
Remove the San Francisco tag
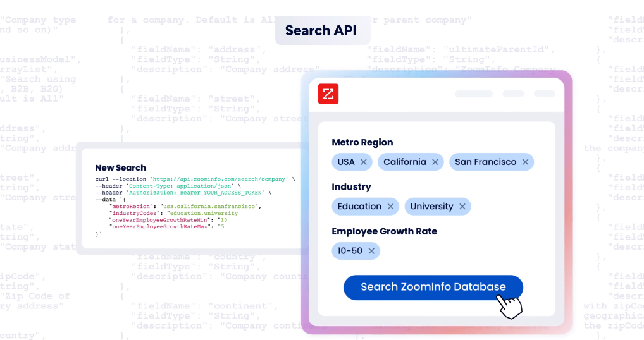(525, 162)
